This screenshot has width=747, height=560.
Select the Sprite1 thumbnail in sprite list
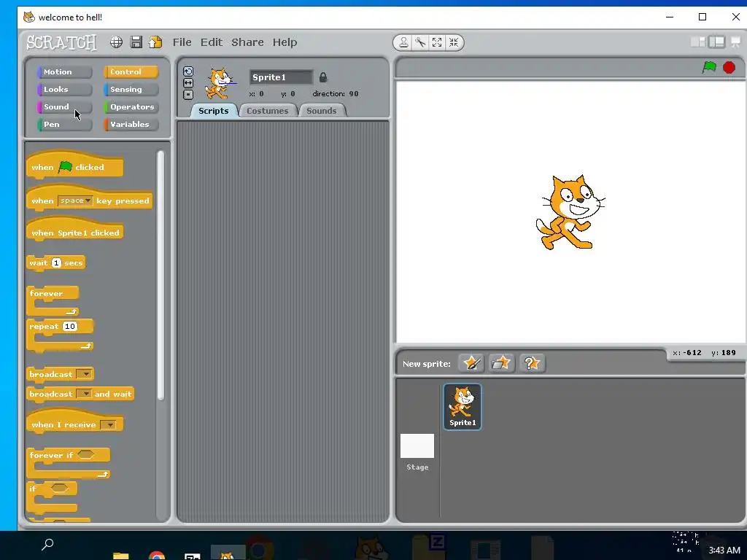[462, 407]
